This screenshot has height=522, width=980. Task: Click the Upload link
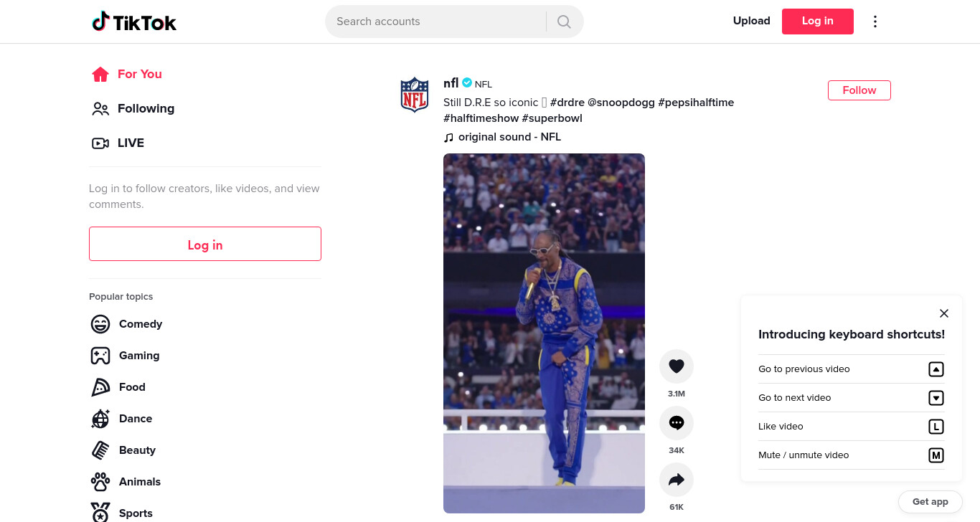click(x=752, y=22)
